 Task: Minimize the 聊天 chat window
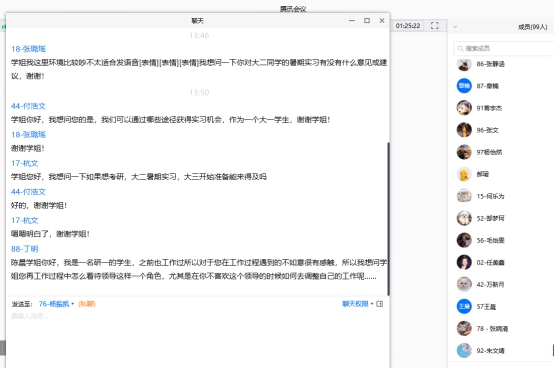[x=352, y=20]
